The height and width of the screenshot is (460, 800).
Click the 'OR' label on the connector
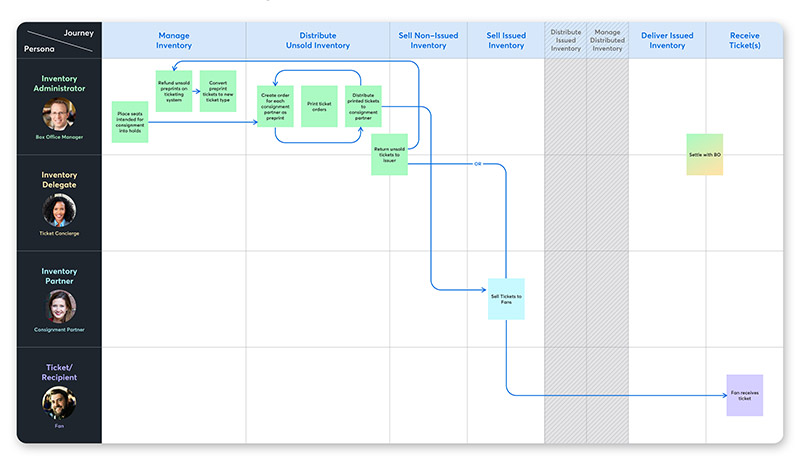[x=478, y=164]
